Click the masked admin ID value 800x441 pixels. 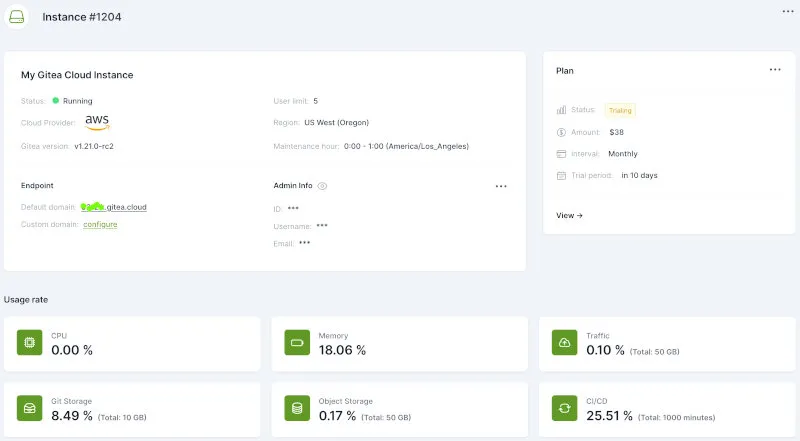293,208
